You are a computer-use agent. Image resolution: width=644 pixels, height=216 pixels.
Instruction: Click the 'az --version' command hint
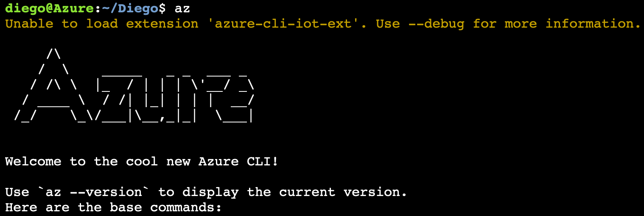pyautogui.click(x=94, y=192)
